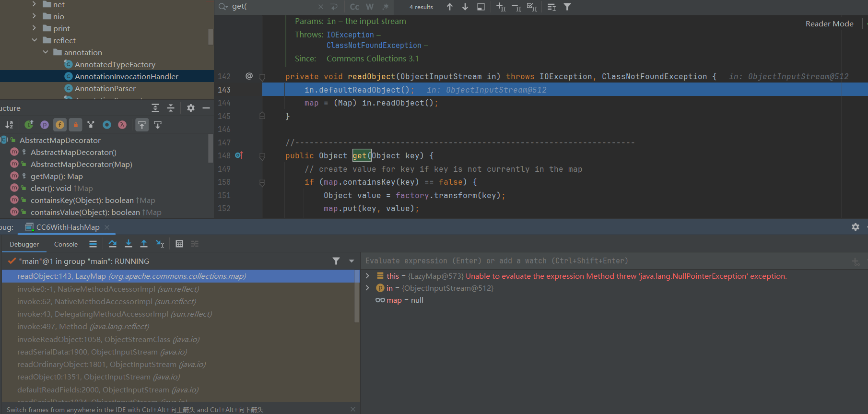Image resolution: width=868 pixels, height=414 pixels.
Task: Expand the 'this' LazyMap variable
Action: click(x=368, y=276)
